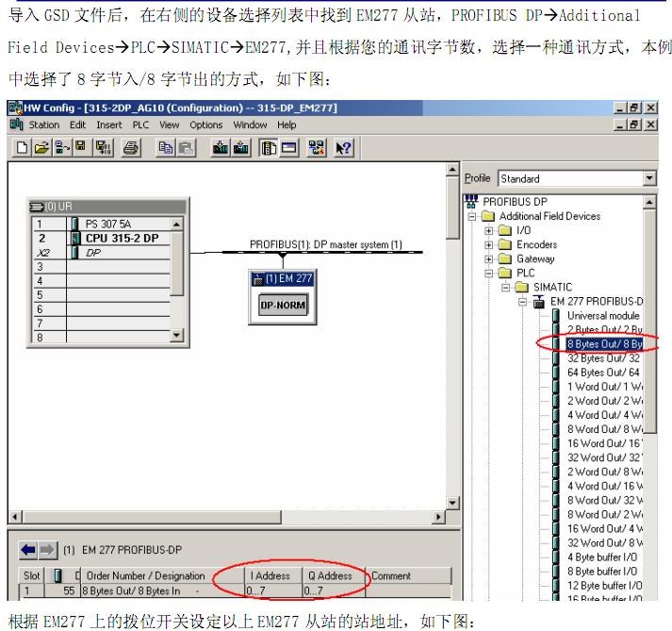Click the Open folder toolbar icon
672x631 pixels.
point(41,147)
